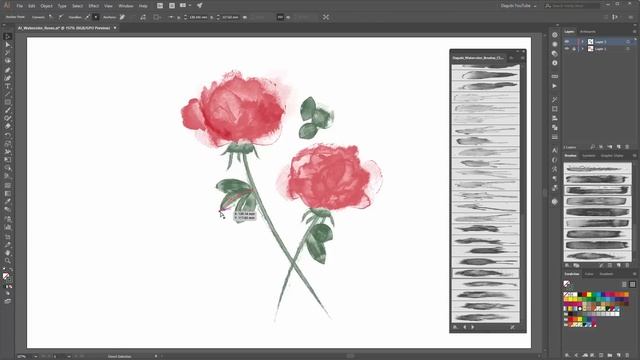Click Delete Selection trash in Layers panel

pyautogui.click(x=627, y=147)
